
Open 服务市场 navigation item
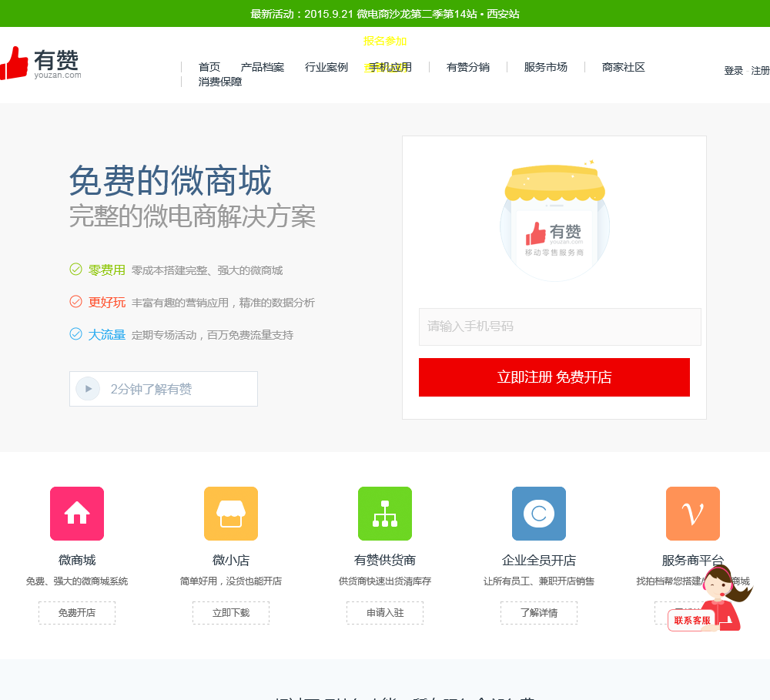coord(546,67)
